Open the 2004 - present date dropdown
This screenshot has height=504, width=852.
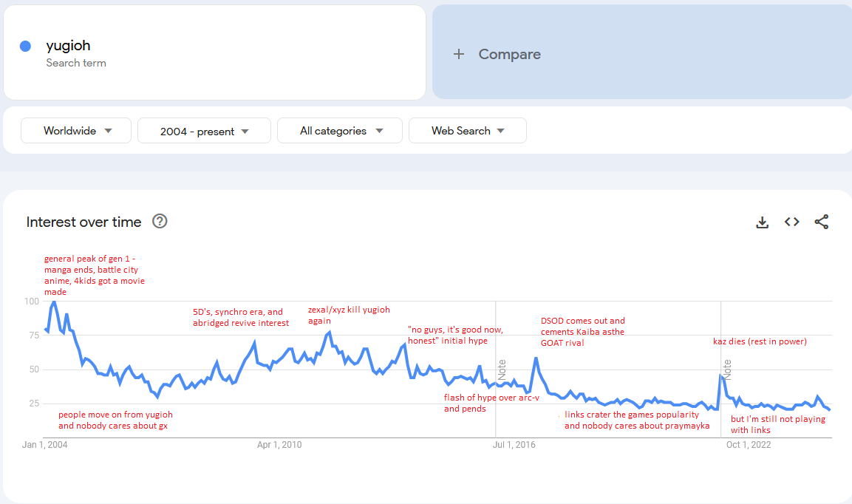click(x=204, y=131)
